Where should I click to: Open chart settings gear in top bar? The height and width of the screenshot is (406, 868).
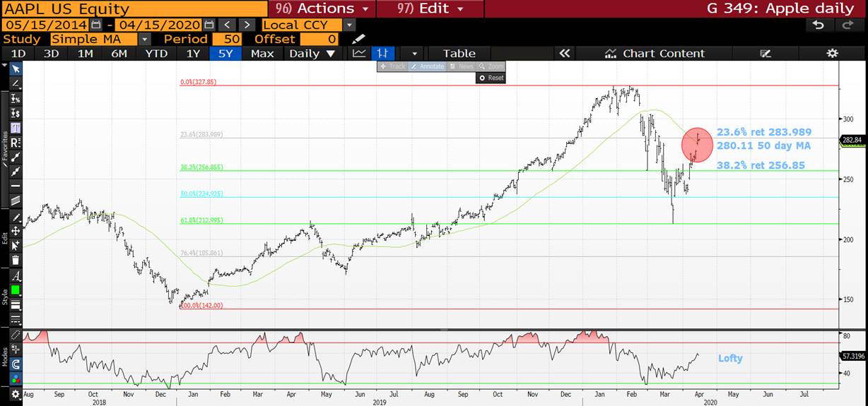(x=833, y=53)
